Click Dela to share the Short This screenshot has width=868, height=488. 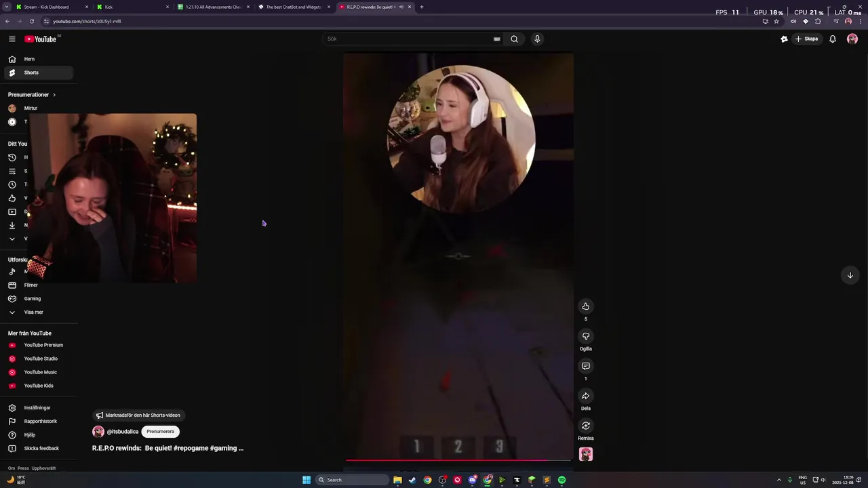[x=586, y=396]
